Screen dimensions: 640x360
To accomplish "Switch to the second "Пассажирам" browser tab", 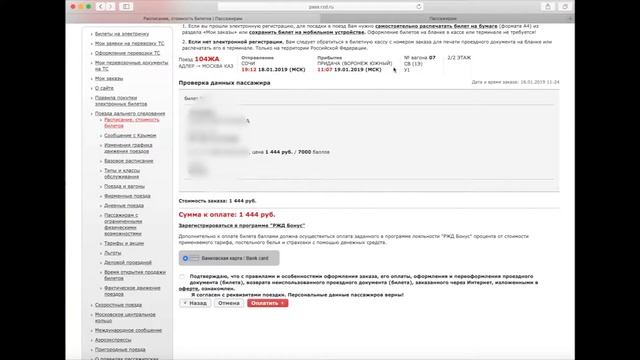I will [443, 18].
